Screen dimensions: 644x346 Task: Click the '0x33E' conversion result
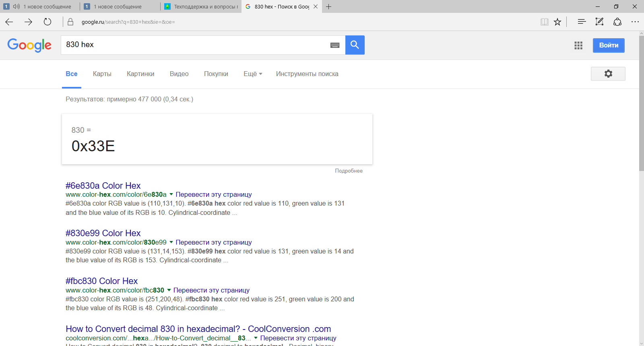point(93,146)
